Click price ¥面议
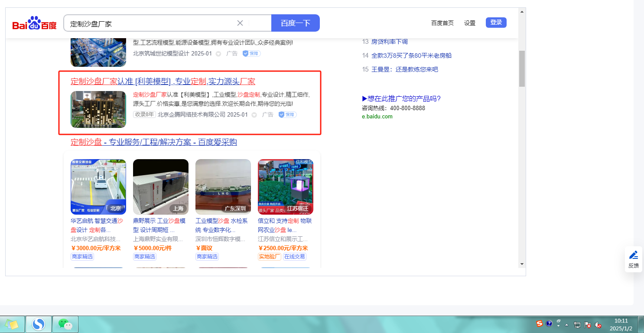The width and height of the screenshot is (644, 333). coord(204,248)
